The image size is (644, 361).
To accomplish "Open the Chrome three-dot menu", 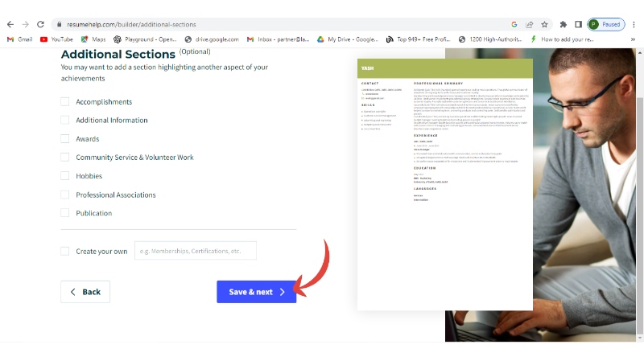I will [x=634, y=24].
